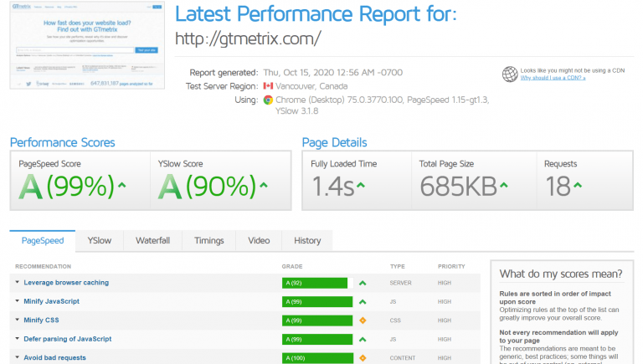The height and width of the screenshot is (364, 643).
Task: Click Minify JavaScript green up arrow
Action: click(x=363, y=302)
